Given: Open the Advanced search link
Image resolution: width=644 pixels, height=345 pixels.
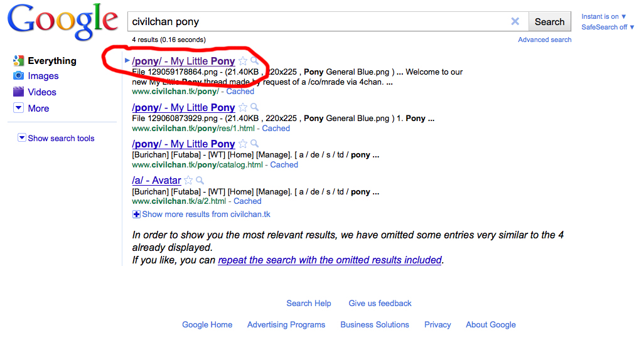Looking at the screenshot, I should coord(544,40).
